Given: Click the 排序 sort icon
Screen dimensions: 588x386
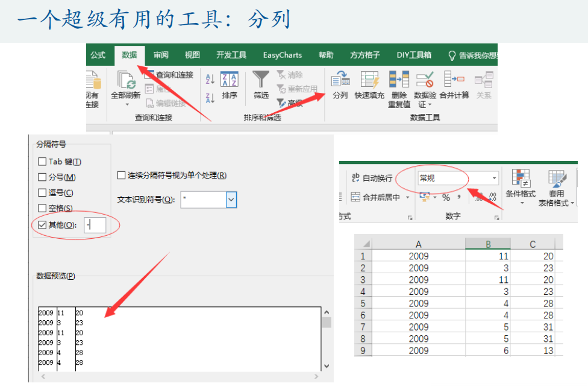Looking at the screenshot, I should point(230,80).
